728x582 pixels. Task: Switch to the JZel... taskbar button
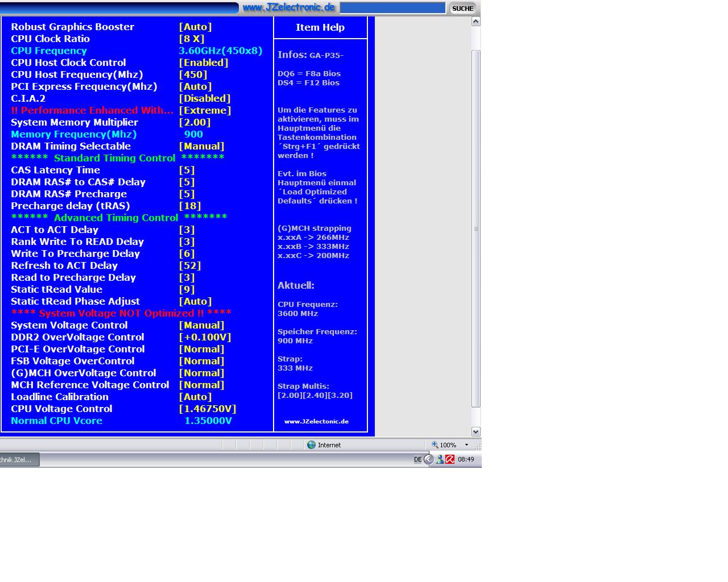19,459
